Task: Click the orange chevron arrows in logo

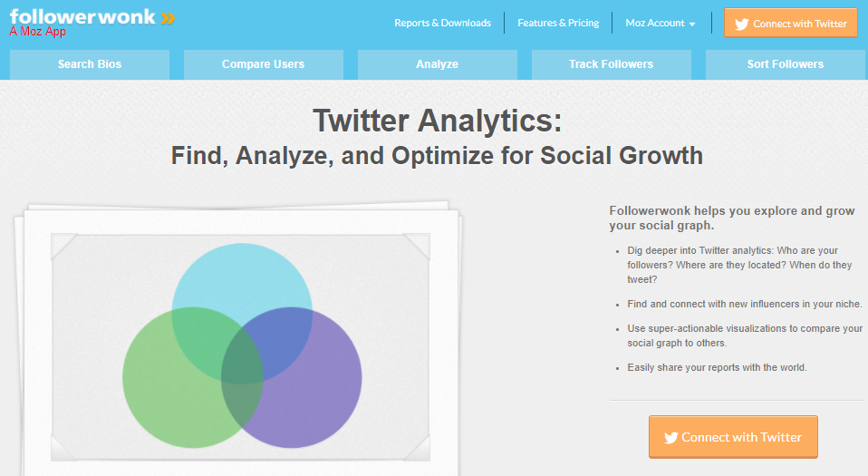Action: 165,17
